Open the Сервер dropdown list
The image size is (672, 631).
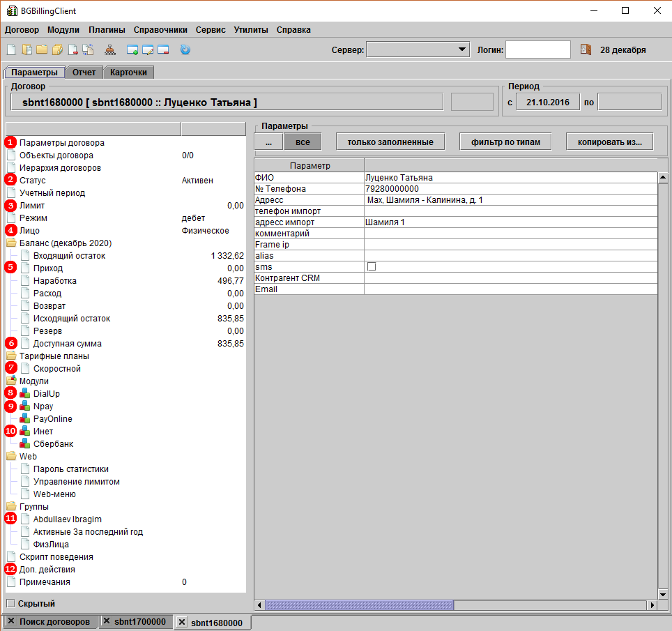pyautogui.click(x=461, y=50)
